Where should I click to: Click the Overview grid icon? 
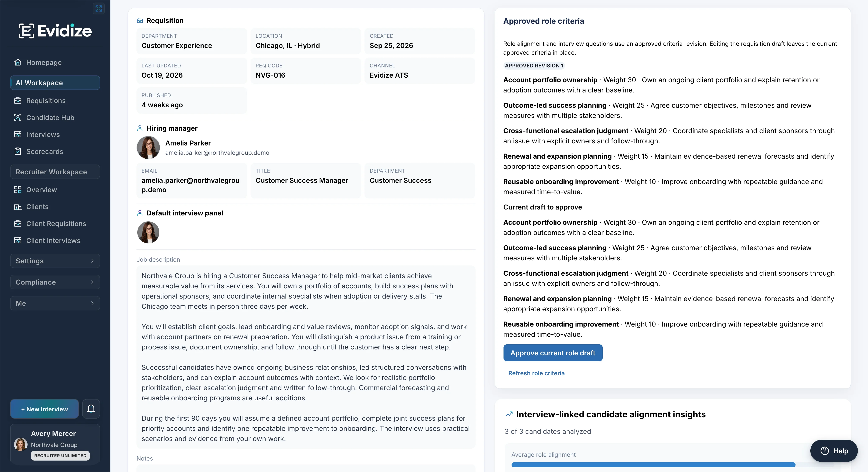(x=18, y=190)
